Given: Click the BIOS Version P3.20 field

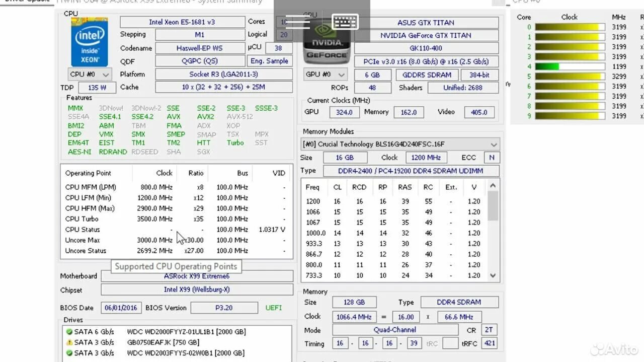Looking at the screenshot, I should click(x=224, y=308).
